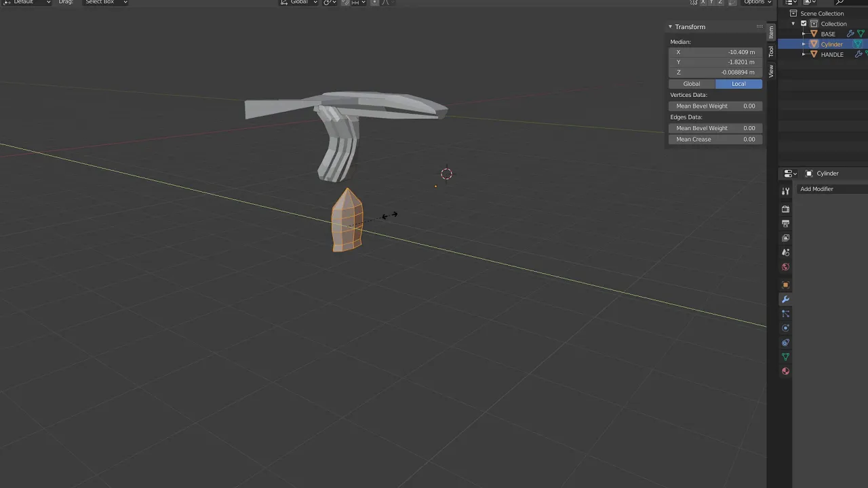868x488 pixels.
Task: Click the mesh data icon on Cylinder row
Action: click(x=858, y=44)
